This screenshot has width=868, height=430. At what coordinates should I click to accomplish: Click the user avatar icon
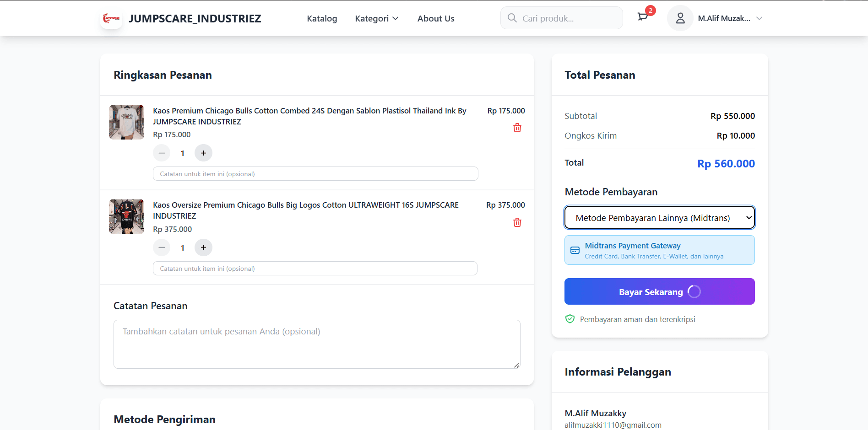pyautogui.click(x=680, y=18)
